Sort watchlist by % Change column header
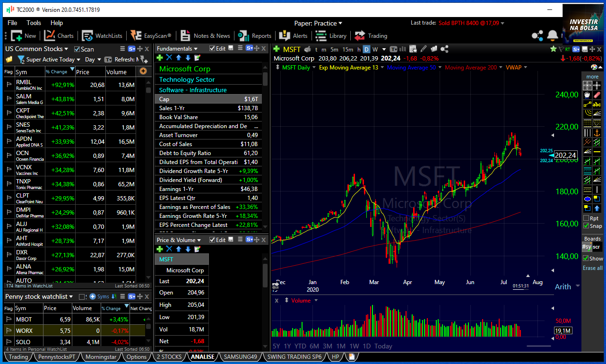 pyautogui.click(x=59, y=72)
